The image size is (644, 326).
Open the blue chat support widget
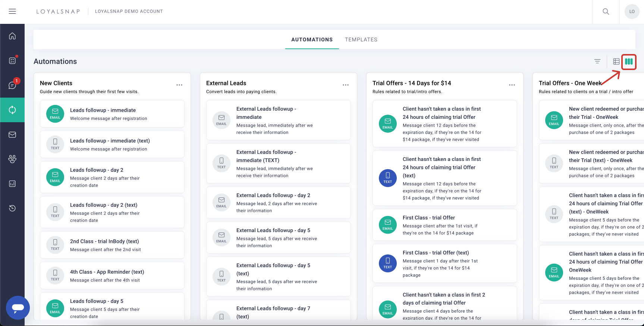pos(18,307)
